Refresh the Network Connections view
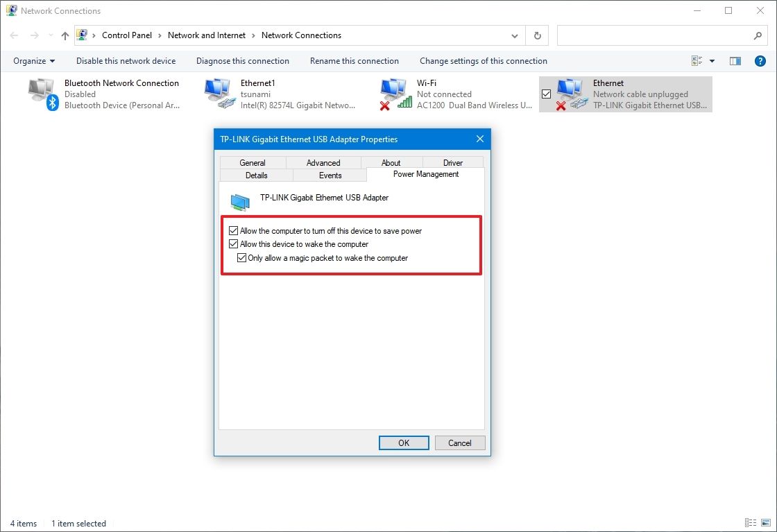 pos(538,35)
